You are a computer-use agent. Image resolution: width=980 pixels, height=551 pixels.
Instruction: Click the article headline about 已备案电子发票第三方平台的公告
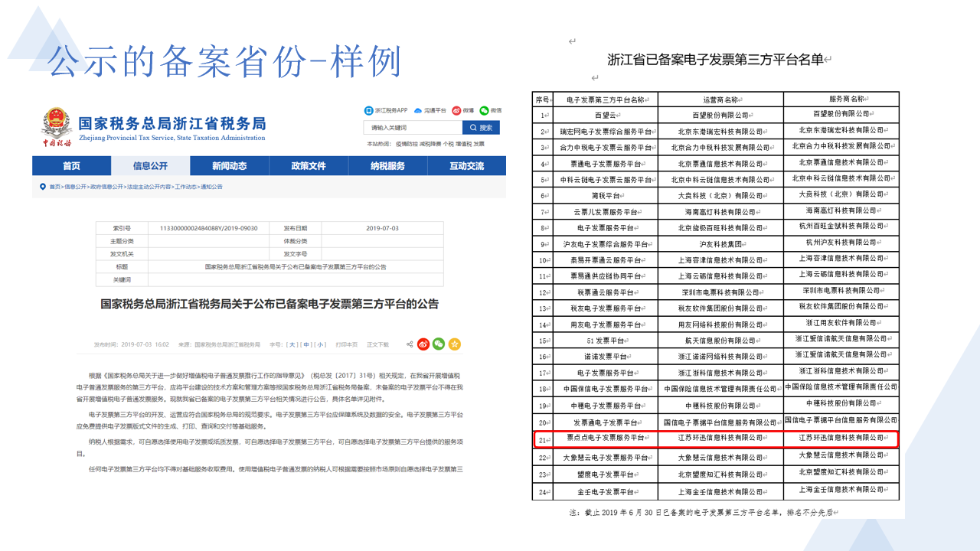click(270, 304)
